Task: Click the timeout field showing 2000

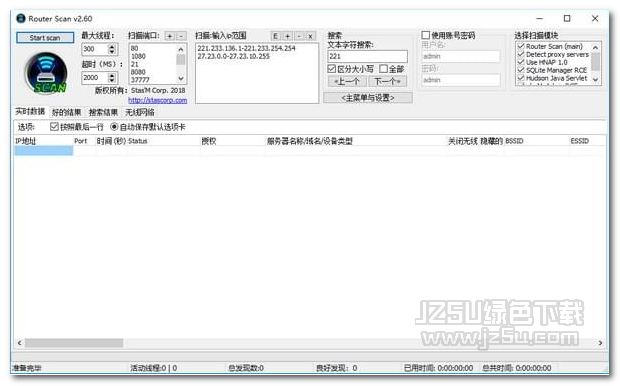Action: point(95,78)
